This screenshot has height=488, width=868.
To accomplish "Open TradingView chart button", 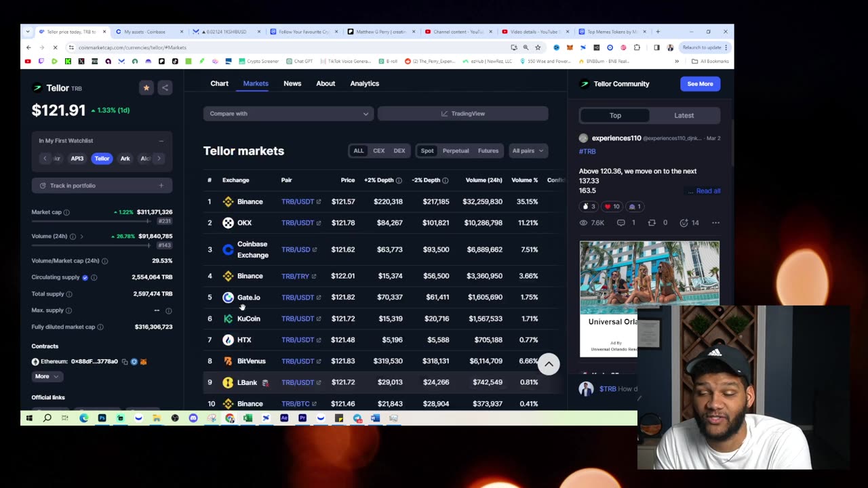I will (x=462, y=113).
